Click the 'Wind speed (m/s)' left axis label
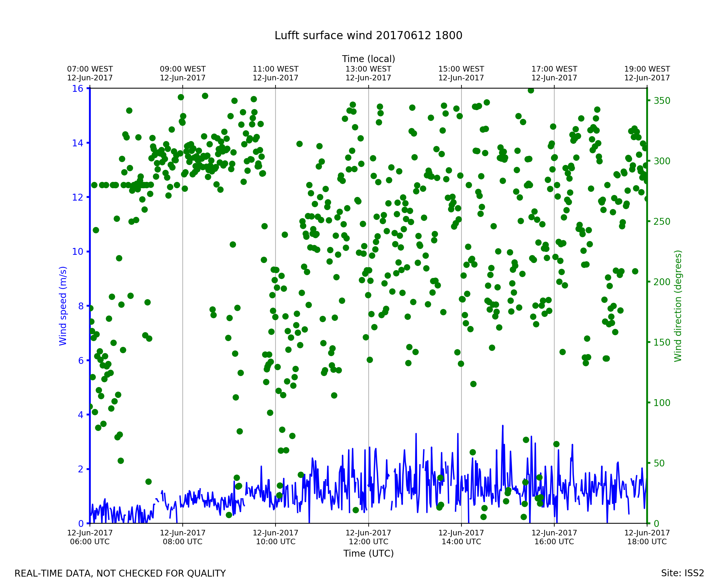Screen dimensions: 719x588 pos(63,306)
